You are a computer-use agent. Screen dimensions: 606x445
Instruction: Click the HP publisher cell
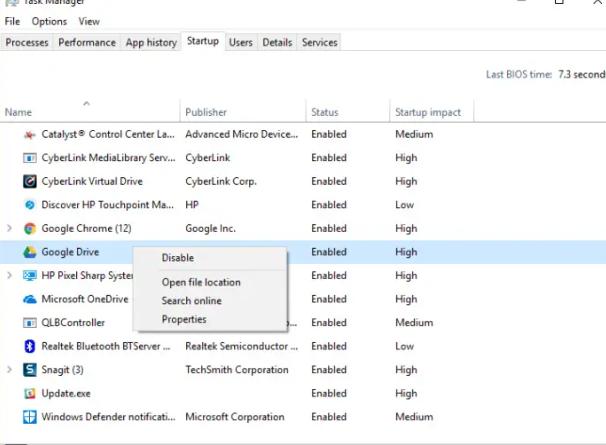tap(192, 205)
